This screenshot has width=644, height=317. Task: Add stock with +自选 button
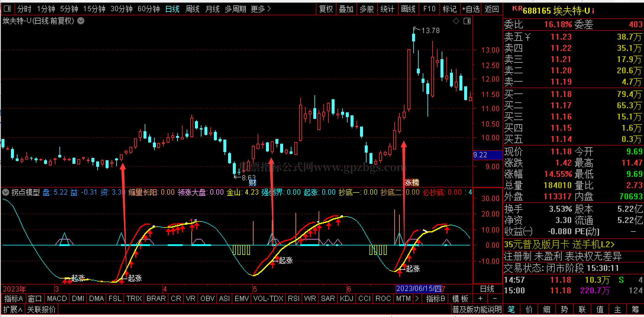[471, 9]
